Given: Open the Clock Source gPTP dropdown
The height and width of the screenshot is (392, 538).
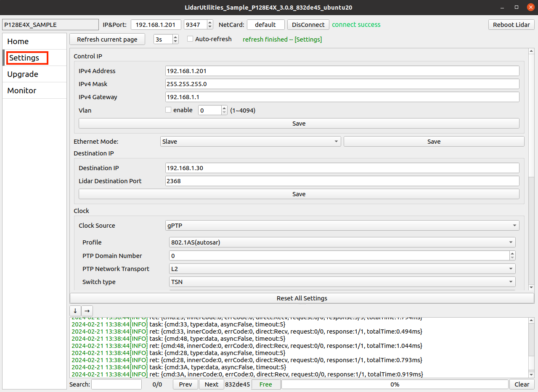Looking at the screenshot, I should [342, 226].
